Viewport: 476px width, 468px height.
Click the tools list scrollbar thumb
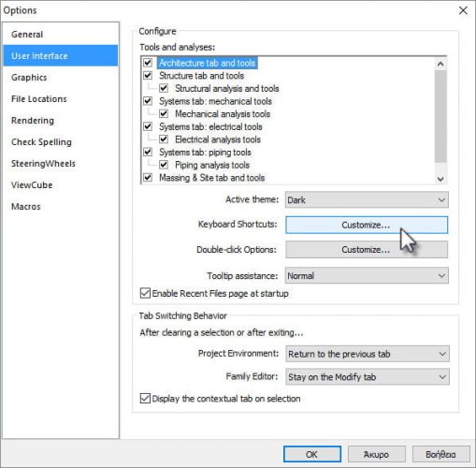440,116
